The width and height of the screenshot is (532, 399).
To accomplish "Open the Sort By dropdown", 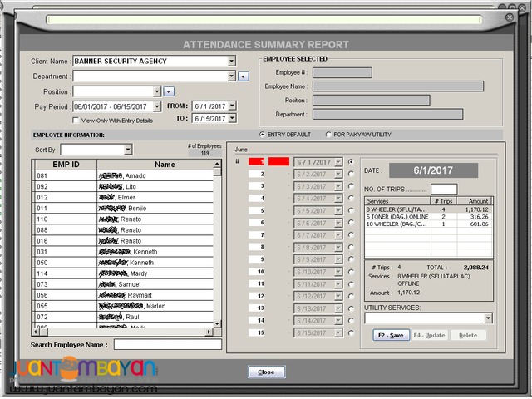I will click(128, 150).
